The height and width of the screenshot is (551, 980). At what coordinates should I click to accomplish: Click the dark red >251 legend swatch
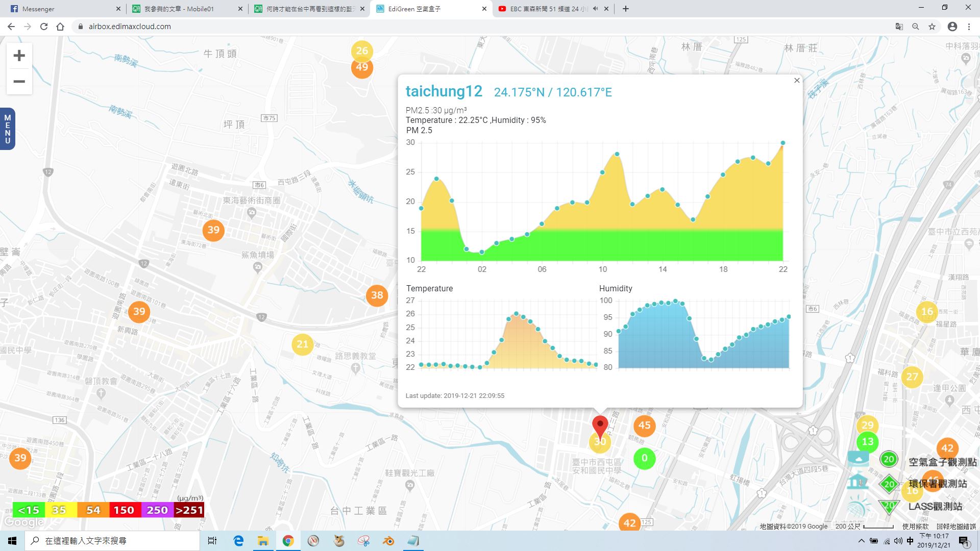pyautogui.click(x=189, y=510)
